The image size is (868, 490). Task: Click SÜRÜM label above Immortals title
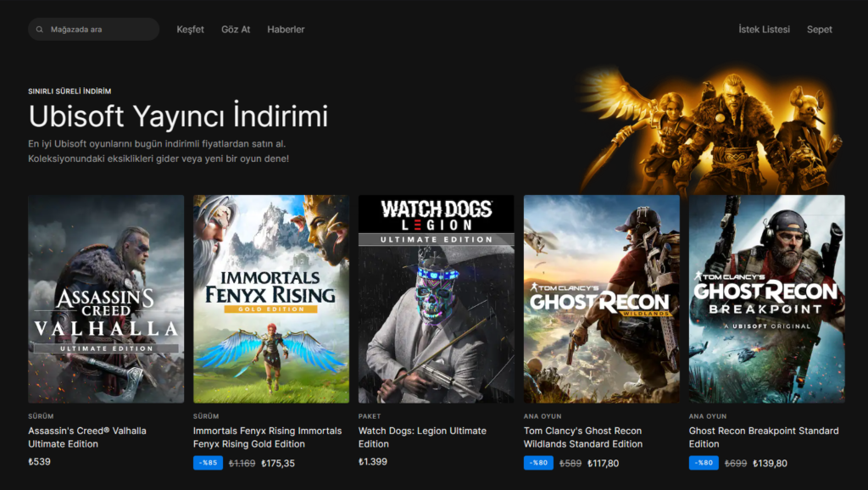[206, 416]
